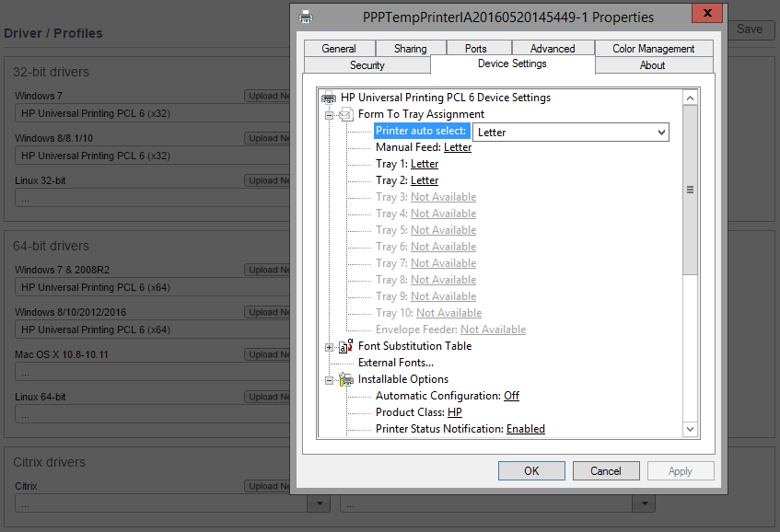Click Upload New button for Linux 32-bit

point(267,180)
